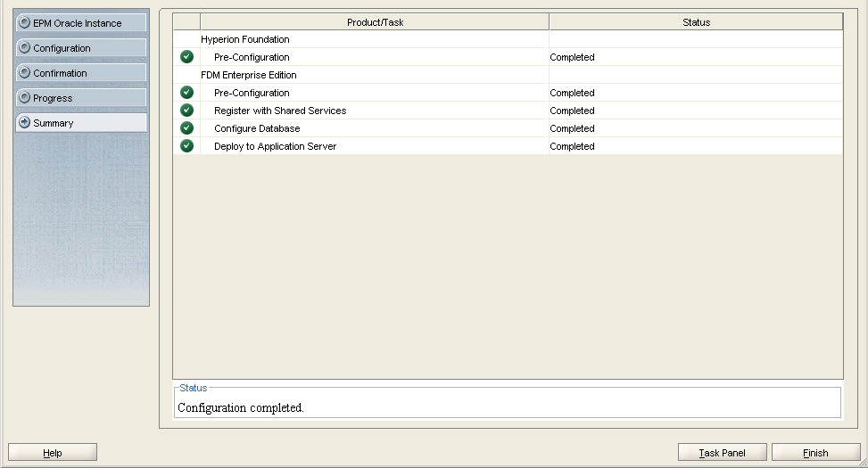
Task: Click the green checkmark beside Hyperion Foundation Pre-Configuration
Action: [187, 56]
